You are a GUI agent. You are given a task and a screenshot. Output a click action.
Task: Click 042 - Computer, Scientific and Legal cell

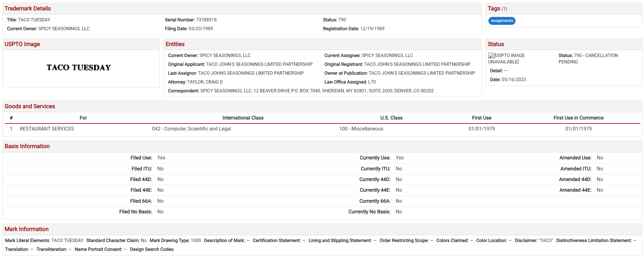coord(191,129)
